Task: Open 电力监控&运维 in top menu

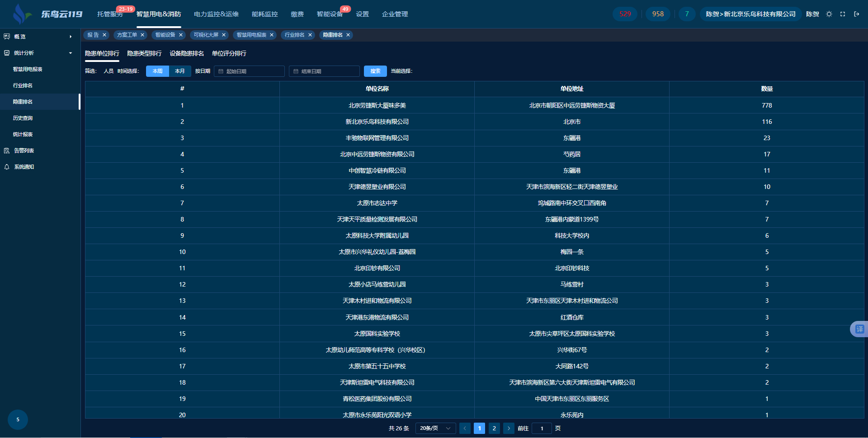Action: 216,14
